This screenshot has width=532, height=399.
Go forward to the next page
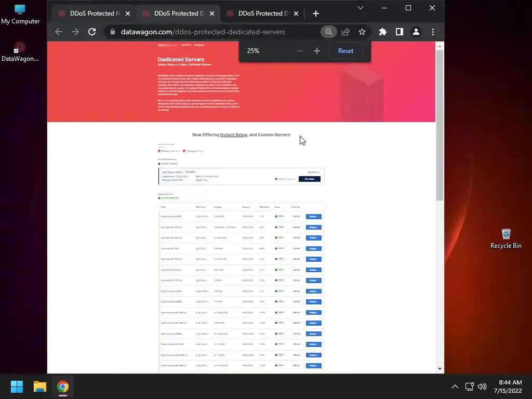coord(75,32)
